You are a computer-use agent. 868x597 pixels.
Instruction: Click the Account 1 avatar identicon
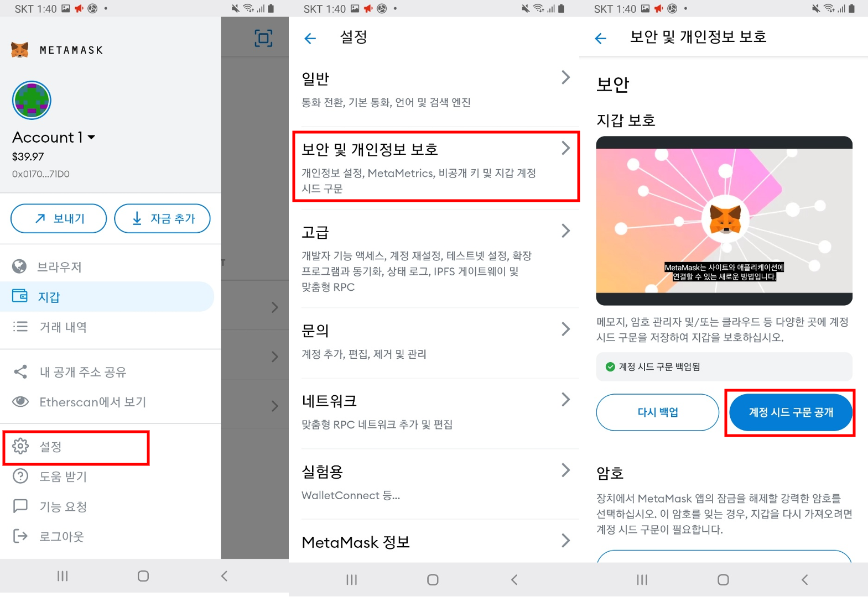click(x=32, y=100)
